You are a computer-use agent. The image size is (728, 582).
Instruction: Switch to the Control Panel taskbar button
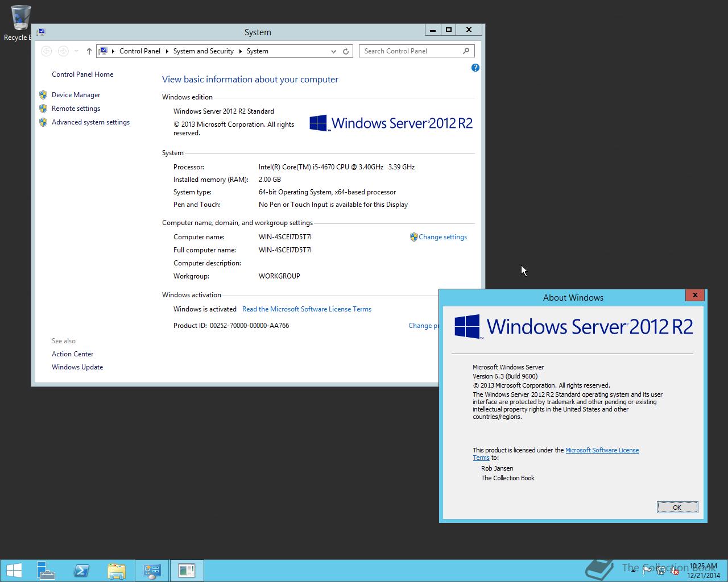point(151,570)
